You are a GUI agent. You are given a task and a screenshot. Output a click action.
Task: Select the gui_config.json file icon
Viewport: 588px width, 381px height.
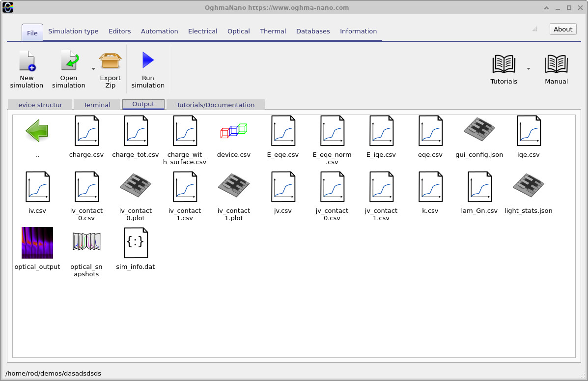tap(479, 129)
